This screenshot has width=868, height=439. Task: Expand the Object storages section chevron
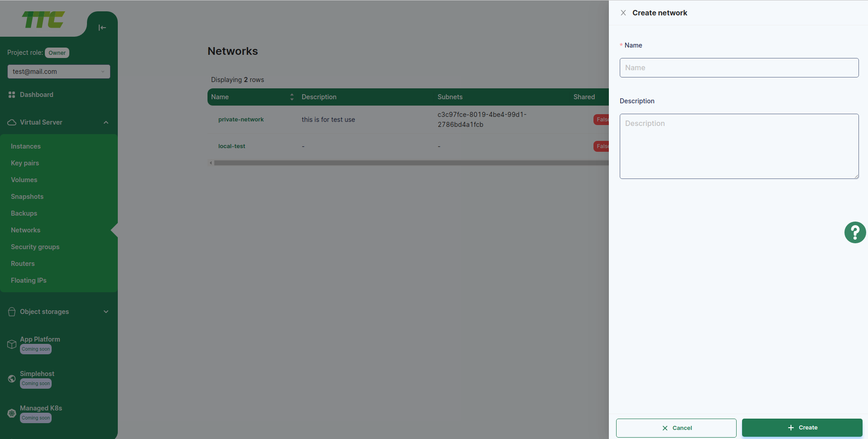click(106, 312)
